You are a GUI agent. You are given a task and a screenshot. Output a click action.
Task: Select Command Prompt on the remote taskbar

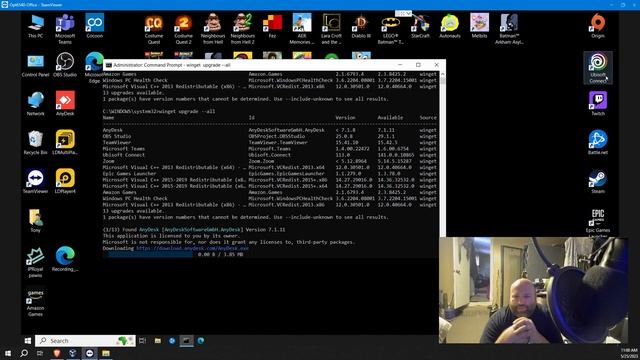tap(187, 340)
